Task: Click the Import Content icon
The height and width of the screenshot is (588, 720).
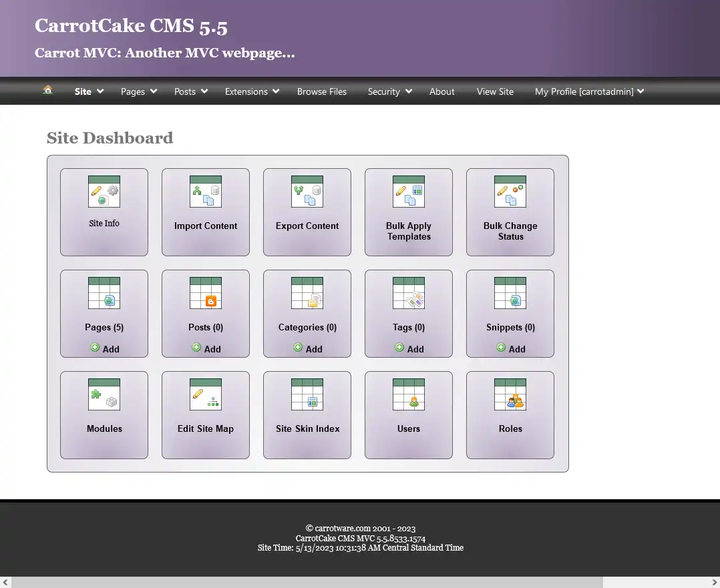Action: pos(206,192)
